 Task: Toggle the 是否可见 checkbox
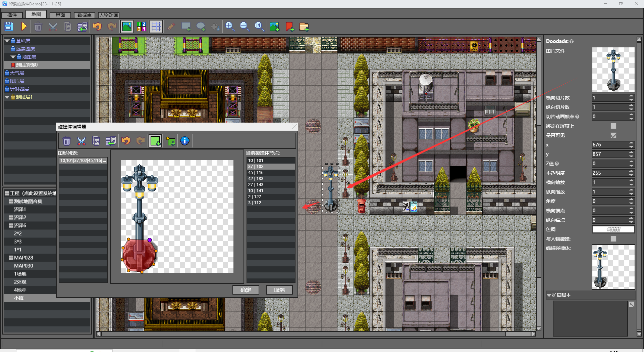[613, 135]
